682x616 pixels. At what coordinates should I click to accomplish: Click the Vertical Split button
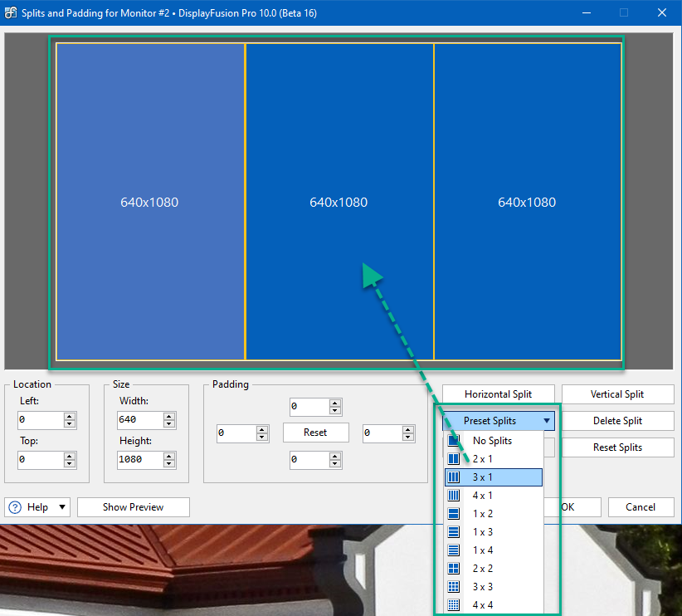point(617,394)
